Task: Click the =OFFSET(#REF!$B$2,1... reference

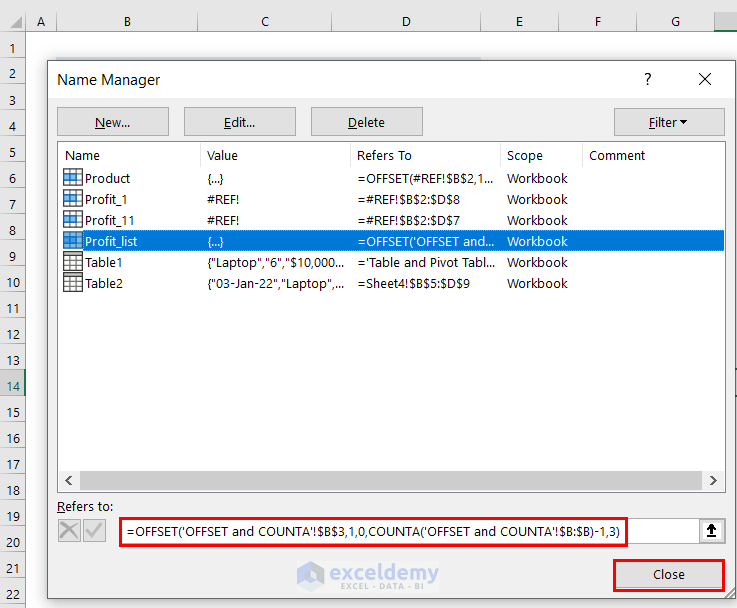Action: coord(425,179)
